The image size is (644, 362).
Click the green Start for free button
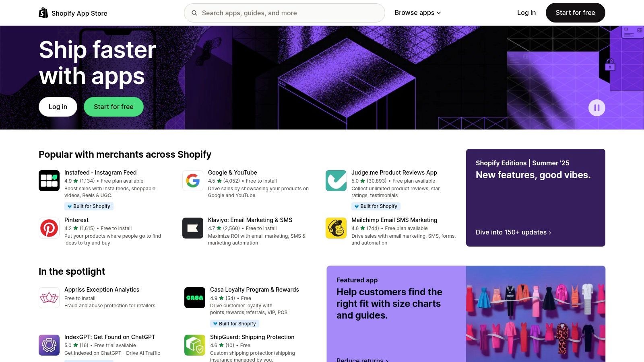(x=114, y=107)
